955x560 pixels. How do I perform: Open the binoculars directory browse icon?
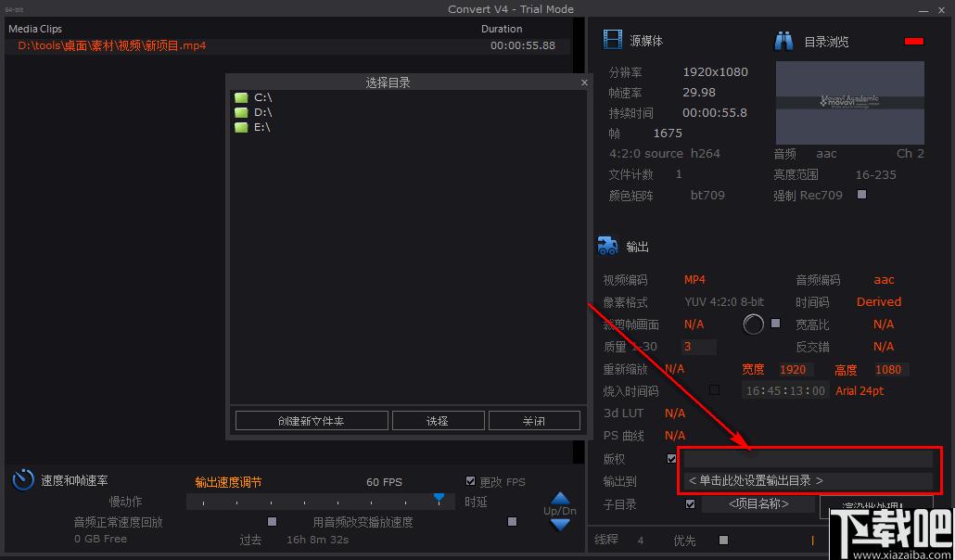pos(783,41)
